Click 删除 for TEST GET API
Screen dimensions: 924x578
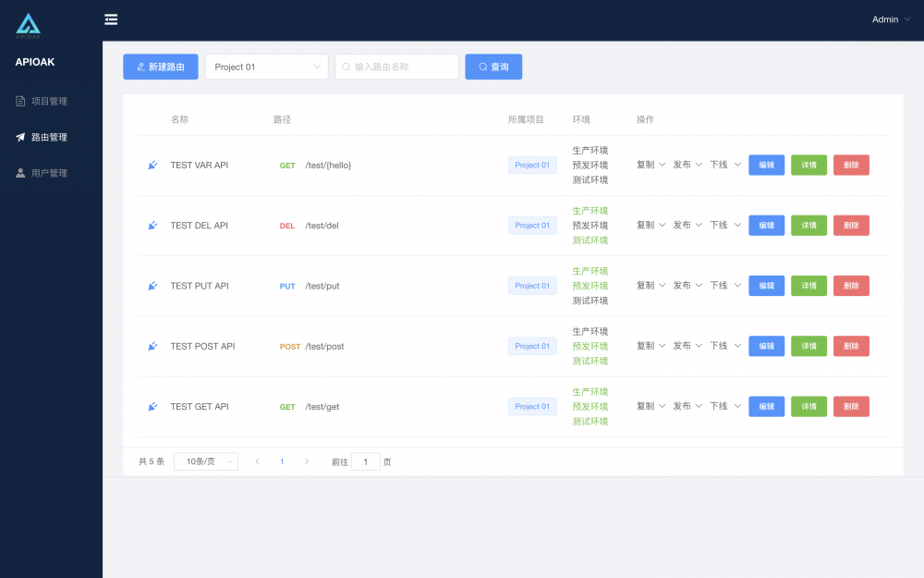850,406
